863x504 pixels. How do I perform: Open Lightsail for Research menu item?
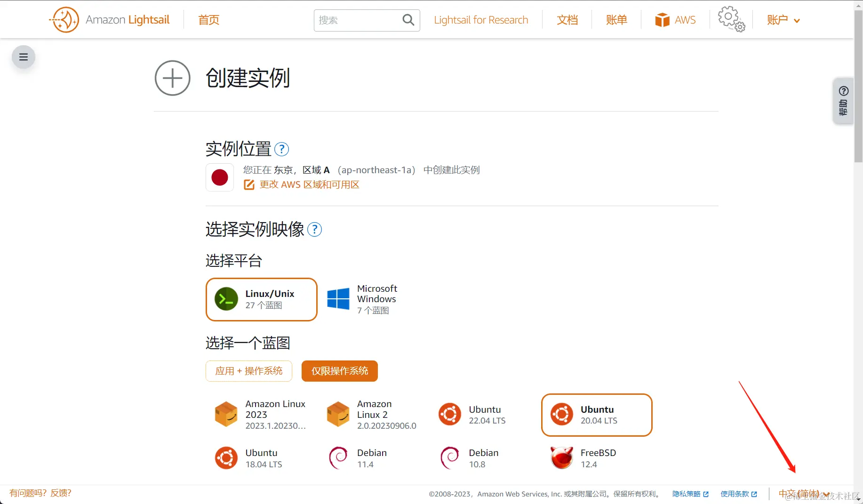[x=481, y=20]
